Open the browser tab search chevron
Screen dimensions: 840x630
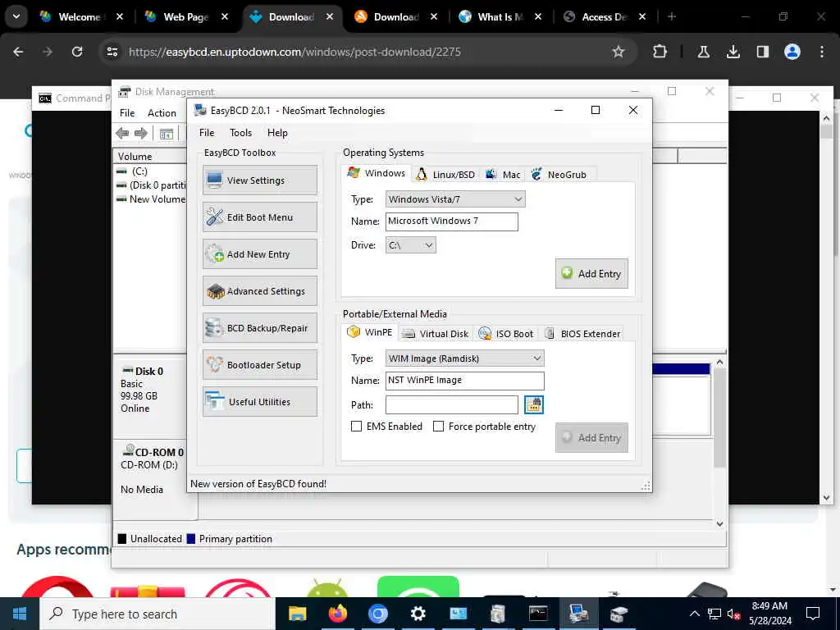tap(16, 16)
